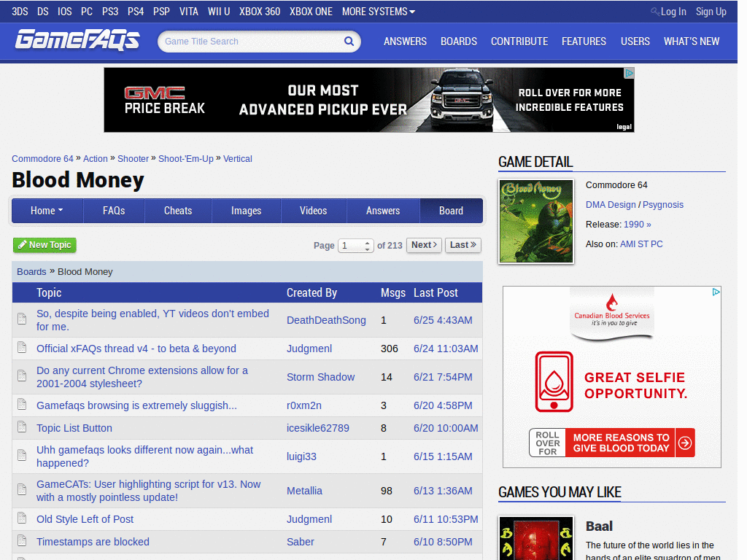Open the Shoot-'Em-Up breadcrumb link
Viewport: 747px width, 560px height.
tap(186, 158)
